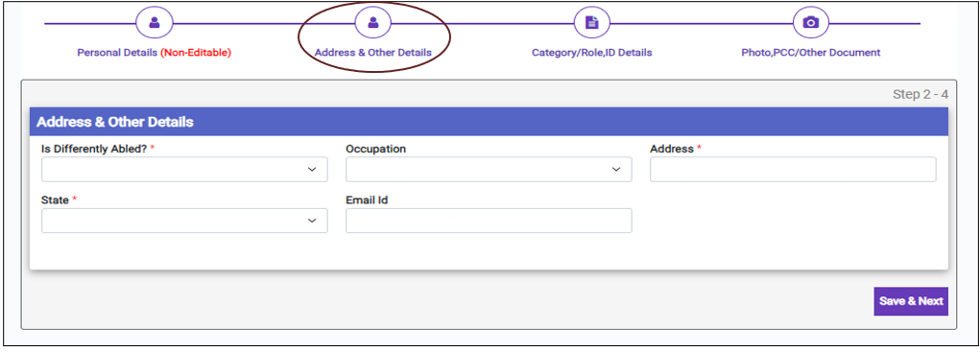Click the Occupation field label

(375, 150)
